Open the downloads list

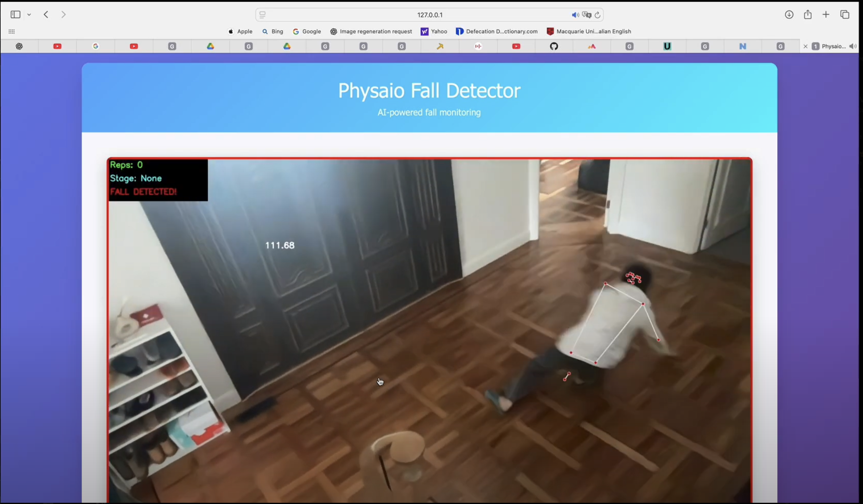click(789, 14)
